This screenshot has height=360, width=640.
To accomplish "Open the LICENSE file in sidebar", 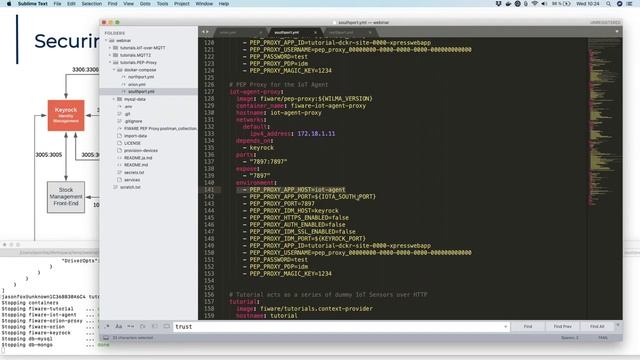I will pyautogui.click(x=132, y=143).
